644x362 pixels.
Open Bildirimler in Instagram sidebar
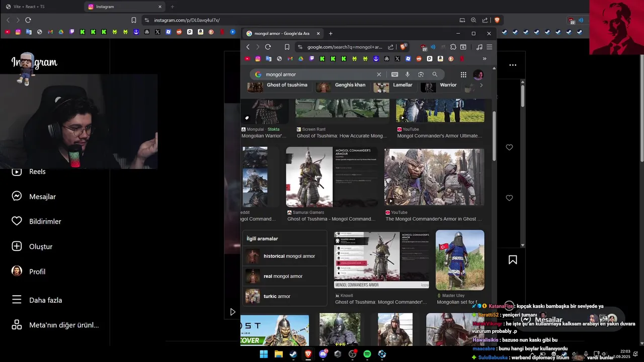point(36,221)
